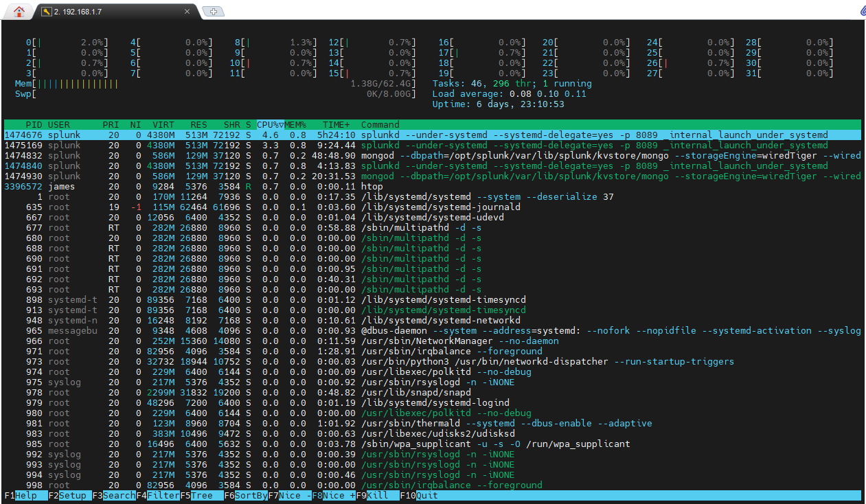Select the splunkd process row with PID 1474676

point(433,135)
